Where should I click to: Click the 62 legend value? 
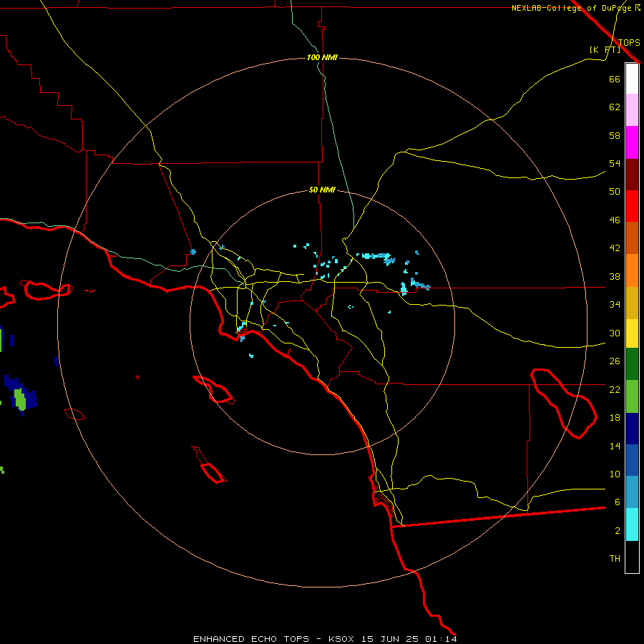615,107
